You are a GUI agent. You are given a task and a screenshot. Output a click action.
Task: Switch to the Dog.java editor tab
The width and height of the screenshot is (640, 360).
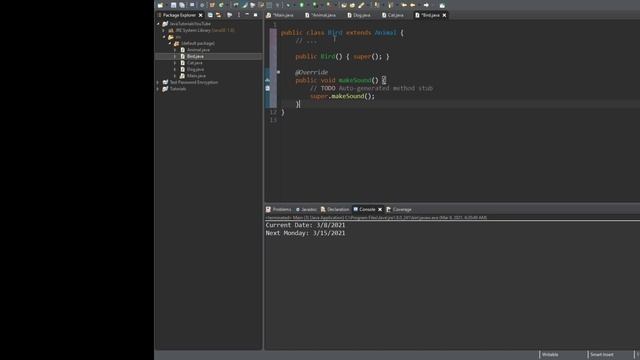[x=359, y=15]
